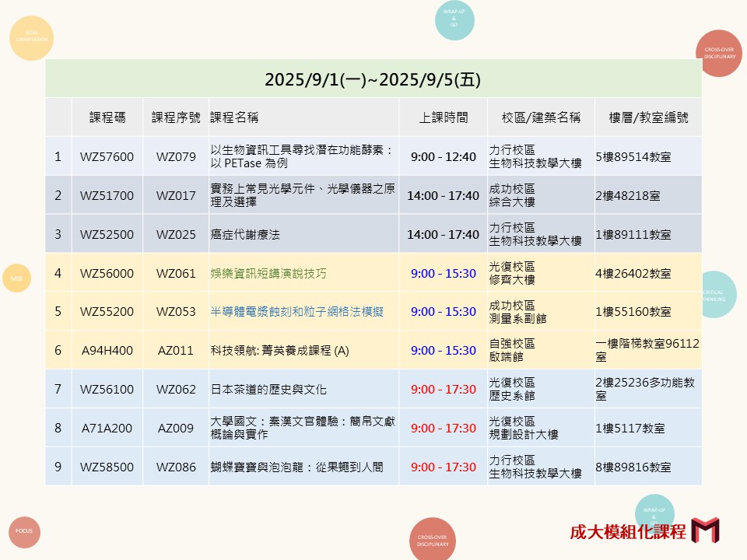Click the 日本茶道的歷史與文化 course name
The image size is (747, 560).
click(268, 390)
